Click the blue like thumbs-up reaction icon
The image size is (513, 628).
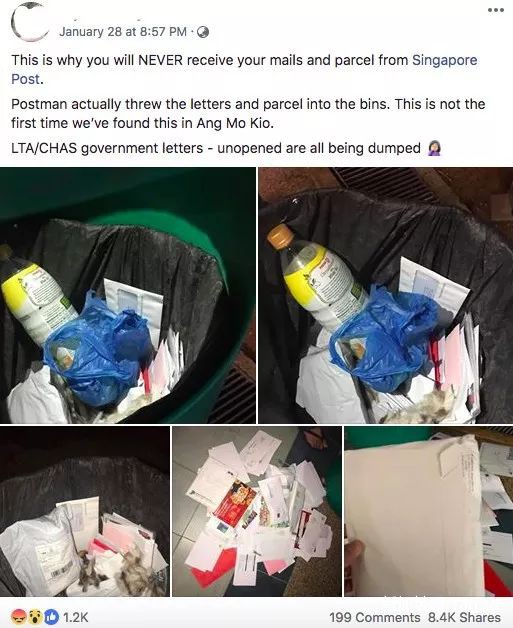[51, 616]
